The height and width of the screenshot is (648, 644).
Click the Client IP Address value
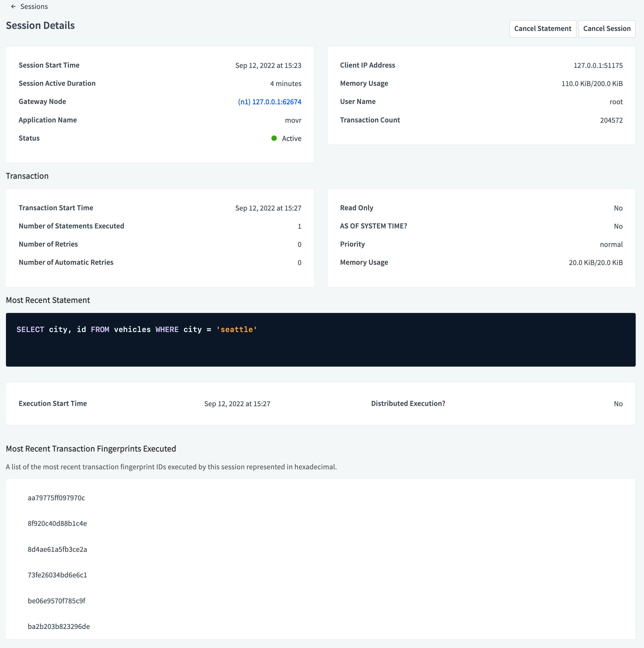[598, 66]
